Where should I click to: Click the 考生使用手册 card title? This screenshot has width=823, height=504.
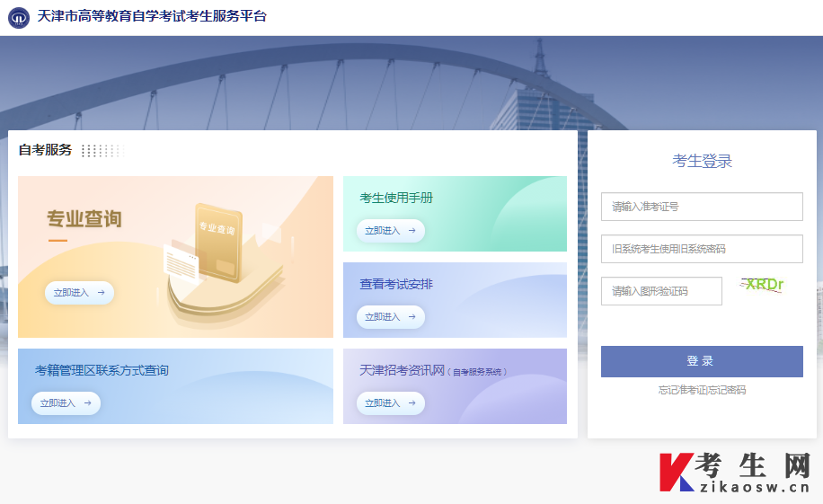coord(396,198)
